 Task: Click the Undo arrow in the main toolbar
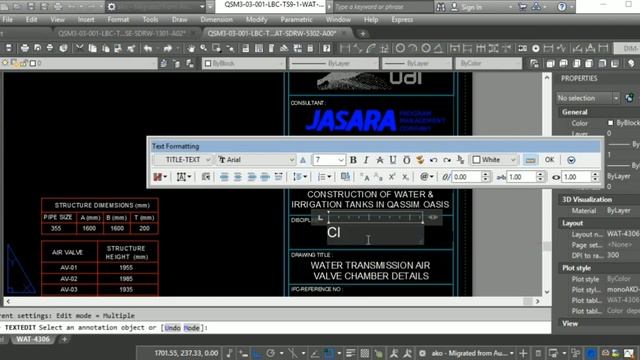[x=148, y=48]
